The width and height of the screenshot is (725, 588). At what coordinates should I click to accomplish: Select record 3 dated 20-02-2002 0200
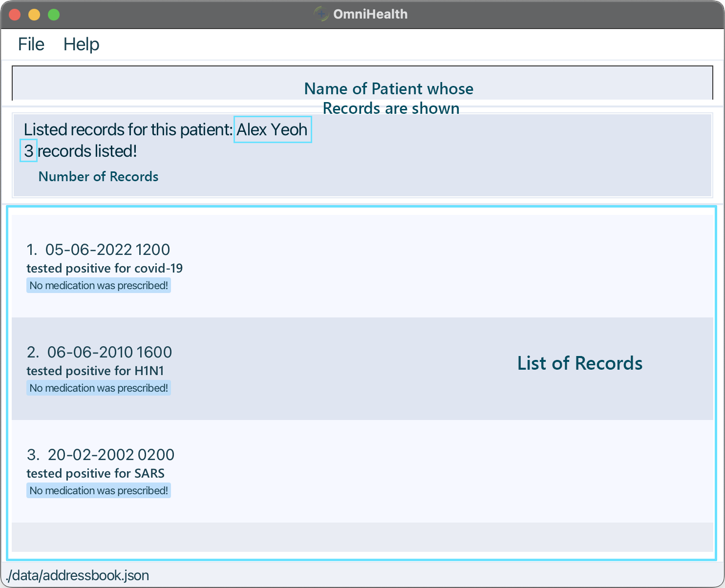coord(362,471)
